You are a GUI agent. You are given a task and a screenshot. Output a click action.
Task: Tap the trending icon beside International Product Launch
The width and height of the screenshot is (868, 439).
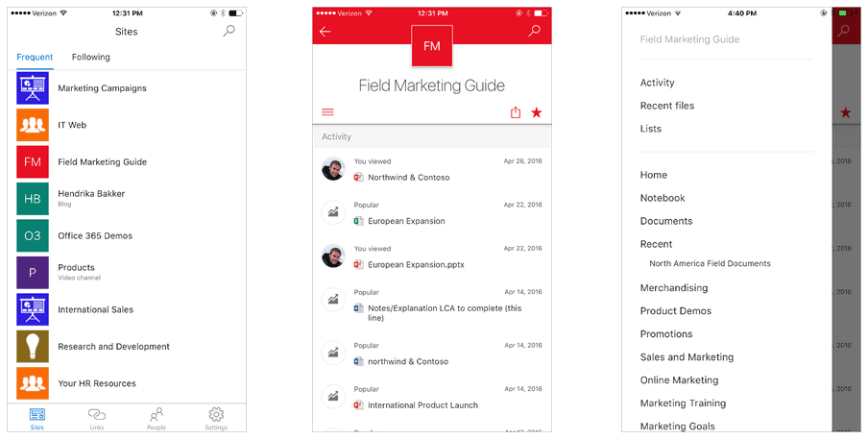[x=333, y=397]
